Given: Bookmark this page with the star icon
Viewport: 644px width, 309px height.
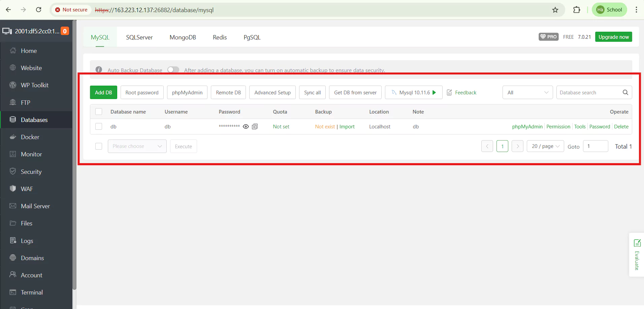Looking at the screenshot, I should click(555, 10).
